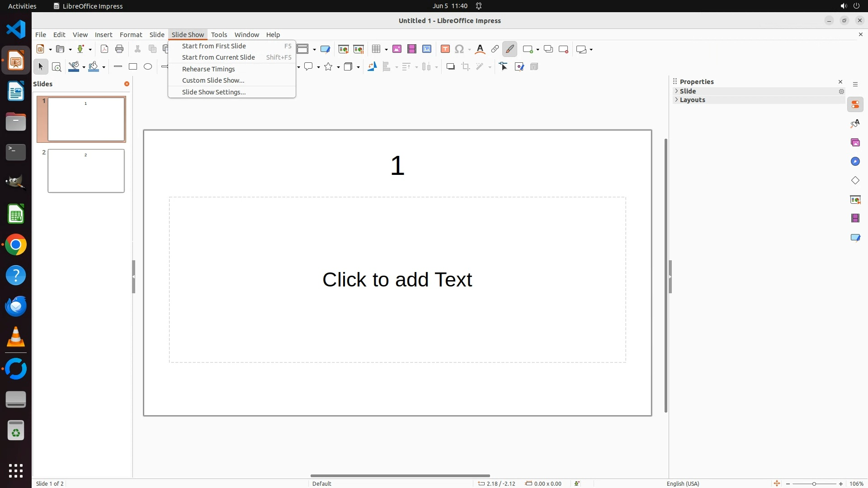Choose Rehearse Timings from the menu

208,69
